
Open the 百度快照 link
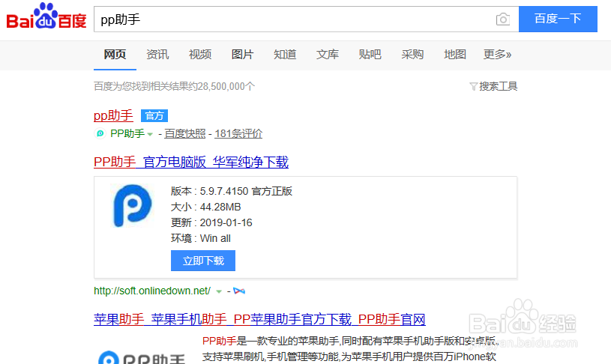coord(184,133)
